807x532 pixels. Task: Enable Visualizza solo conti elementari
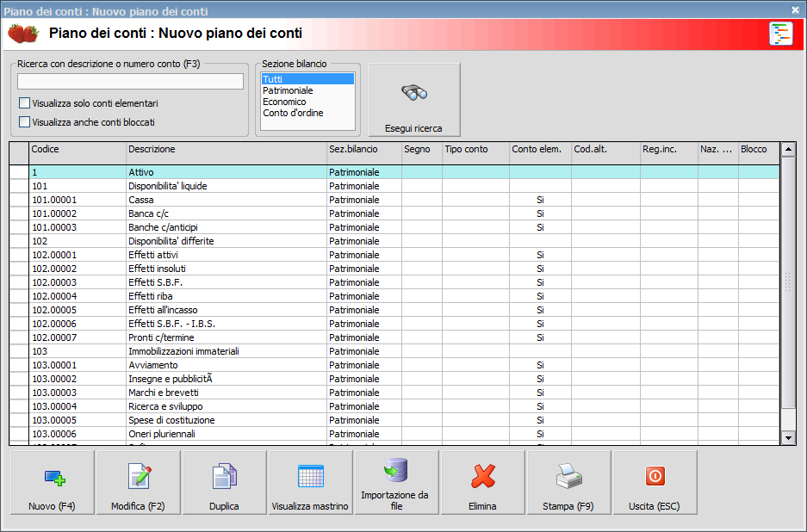click(25, 103)
